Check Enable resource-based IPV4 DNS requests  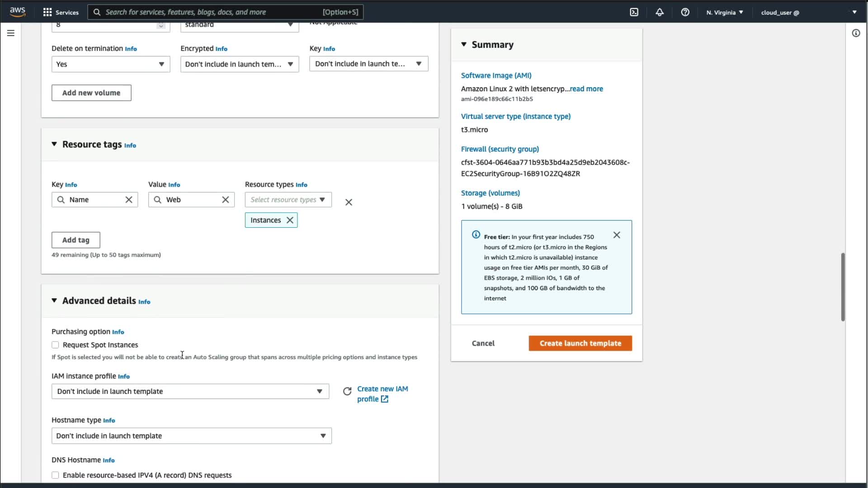(55, 475)
